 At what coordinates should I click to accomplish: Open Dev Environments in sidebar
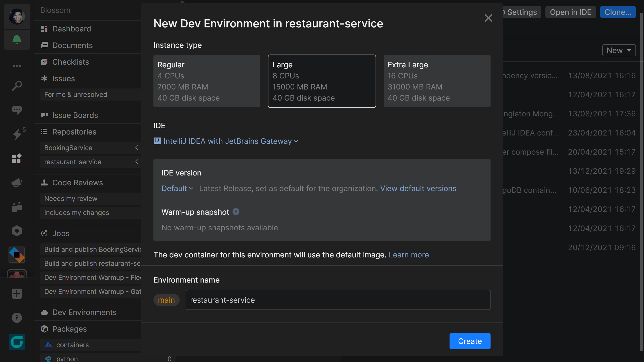[84, 312]
